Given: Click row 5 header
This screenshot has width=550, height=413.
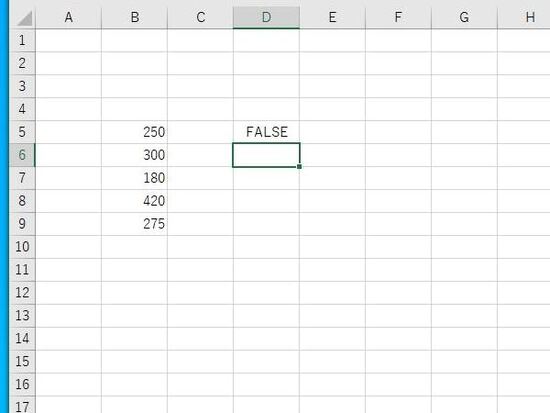Looking at the screenshot, I should click(22, 132).
